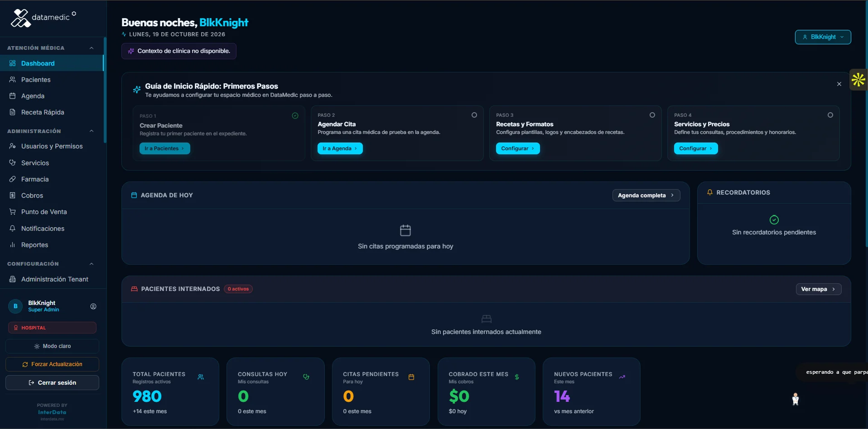Click the Ver mapa button
Viewport: 868px width, 429px height.
pyautogui.click(x=818, y=289)
